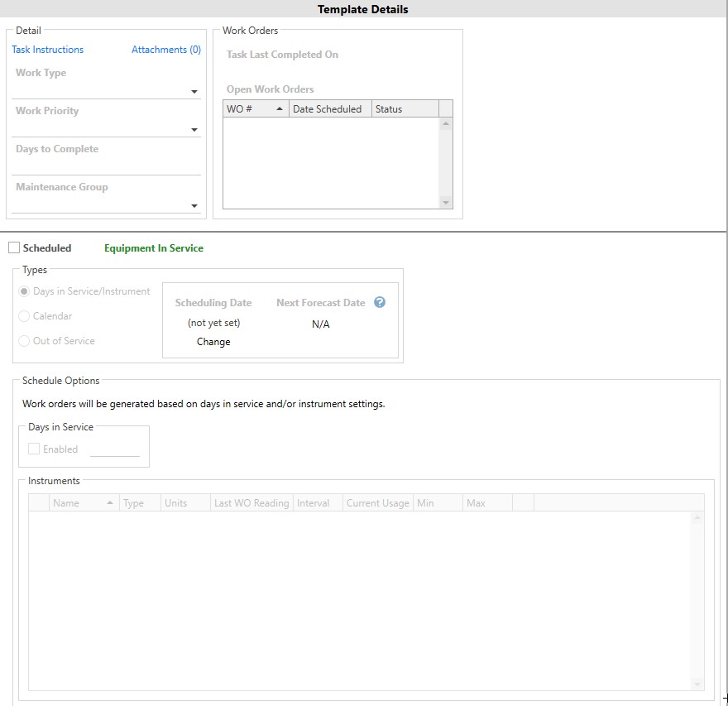Click the Name column sort arrow in Instruments

(110, 502)
